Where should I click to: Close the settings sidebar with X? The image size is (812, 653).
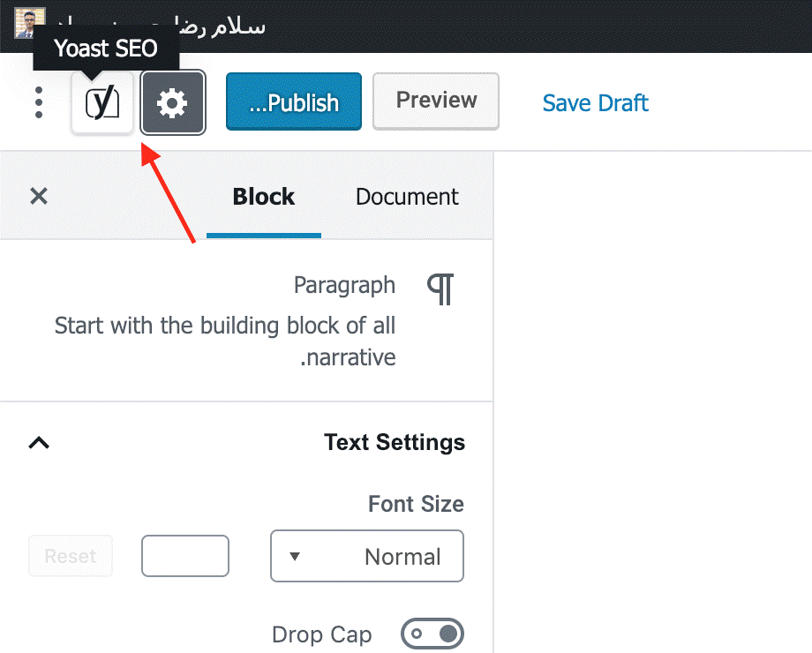click(39, 196)
